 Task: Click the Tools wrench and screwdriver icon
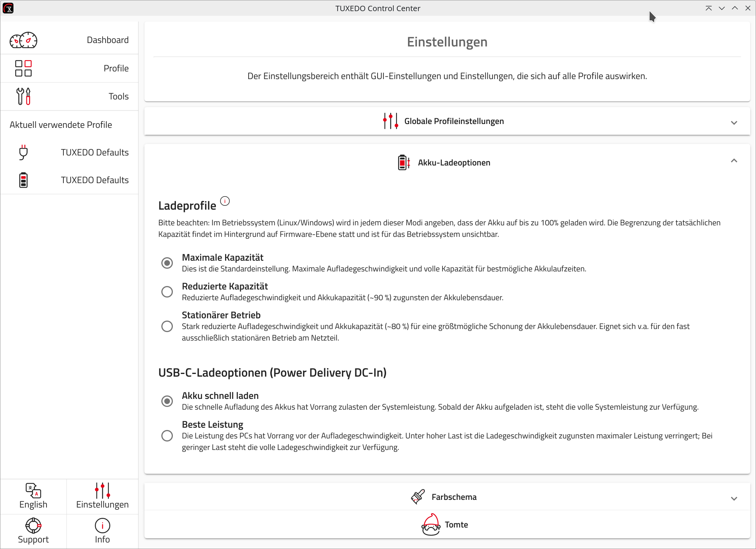pyautogui.click(x=23, y=96)
